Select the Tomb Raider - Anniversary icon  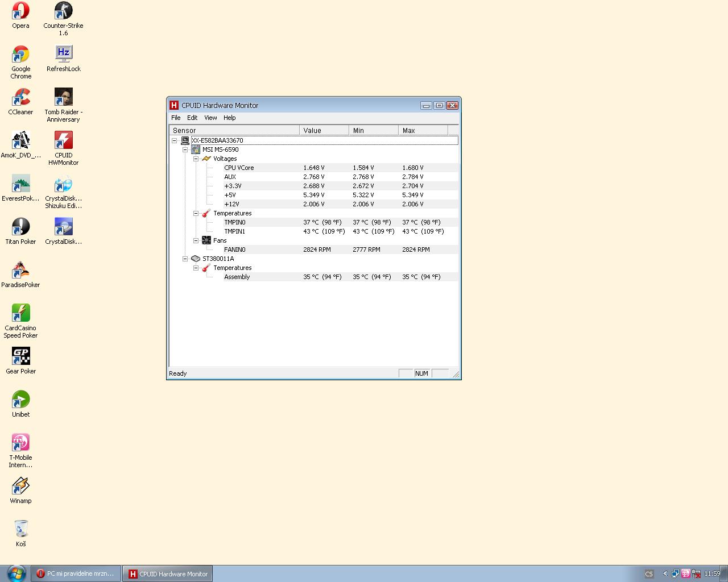point(63,105)
